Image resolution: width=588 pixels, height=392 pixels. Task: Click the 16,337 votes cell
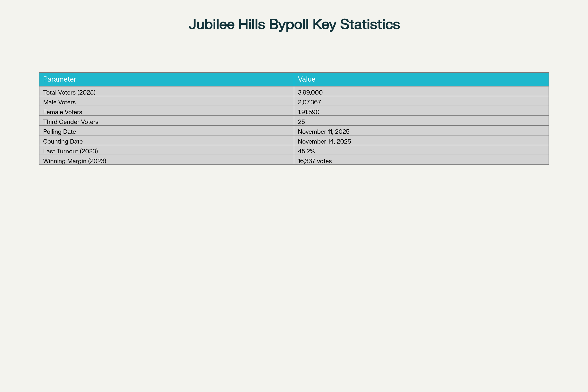[x=315, y=161]
